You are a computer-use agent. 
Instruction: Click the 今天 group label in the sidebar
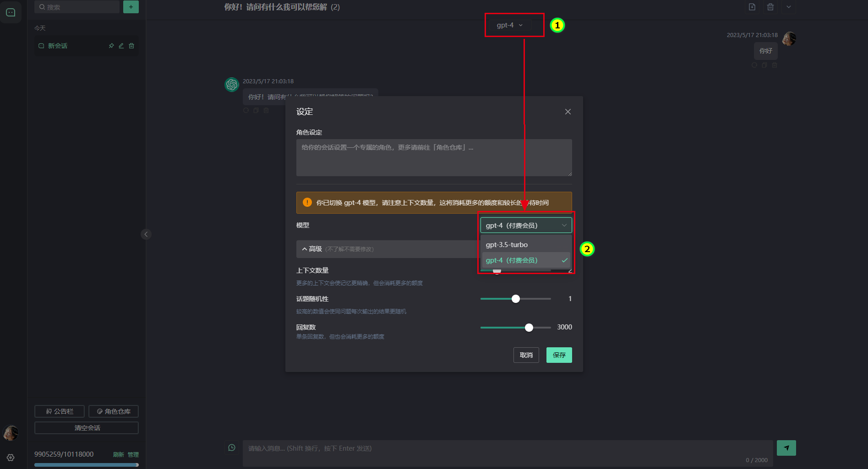[x=40, y=28]
